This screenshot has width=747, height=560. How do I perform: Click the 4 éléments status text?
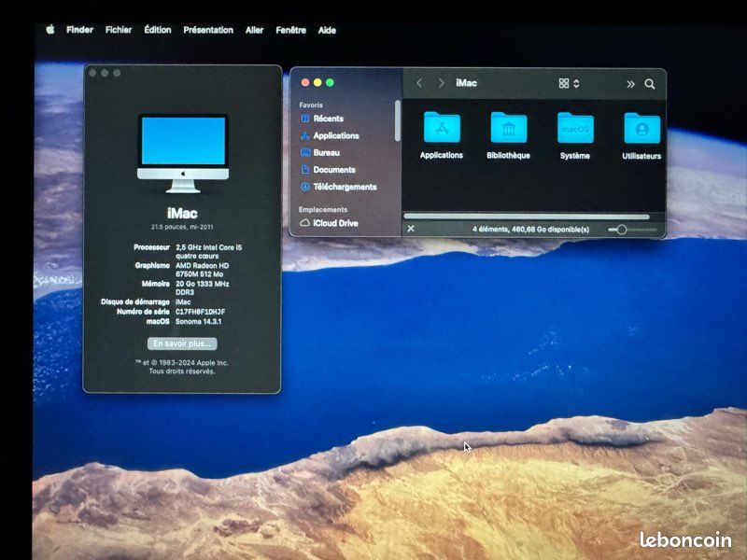click(530, 230)
